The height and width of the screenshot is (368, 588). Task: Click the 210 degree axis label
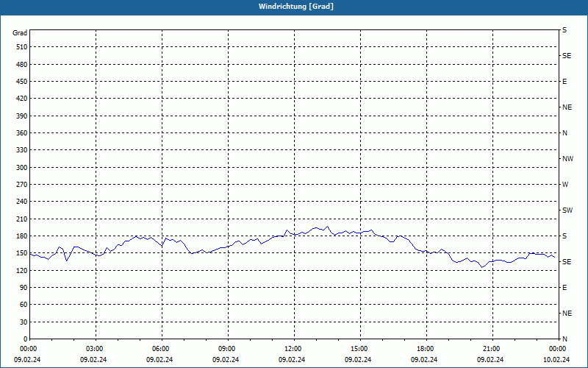(22, 219)
